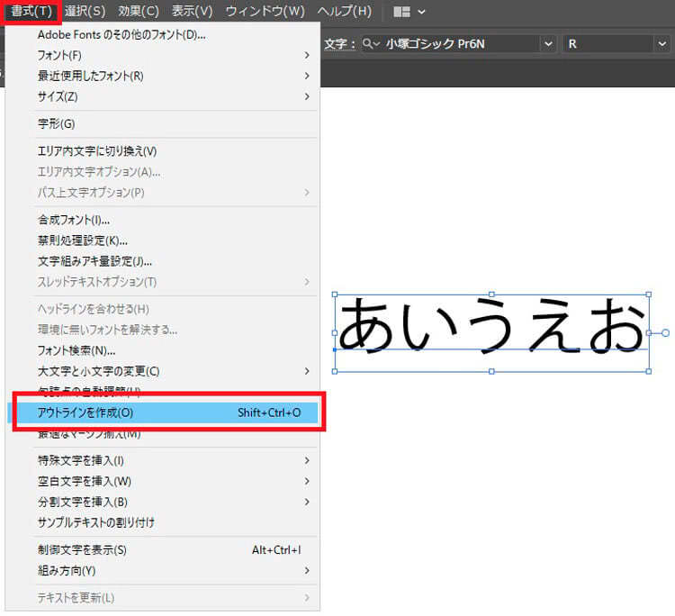Click the あいうえお text object on canvas
675x616 pixels.
[491, 325]
